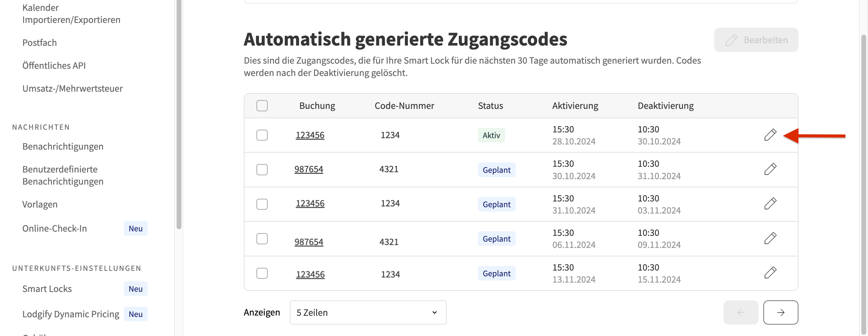868x336 pixels.
Task: Open the pencil editor for the 06.11.2024 code
Action: coord(771,239)
